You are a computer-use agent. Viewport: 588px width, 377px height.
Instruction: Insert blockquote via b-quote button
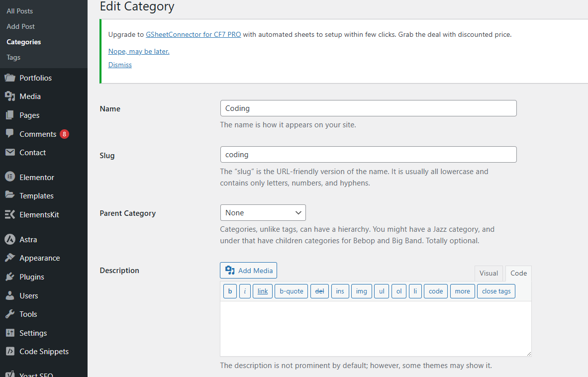coord(291,291)
